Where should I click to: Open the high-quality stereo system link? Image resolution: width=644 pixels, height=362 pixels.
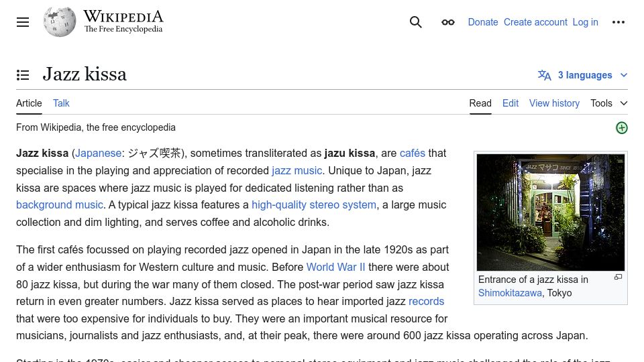tap(314, 204)
